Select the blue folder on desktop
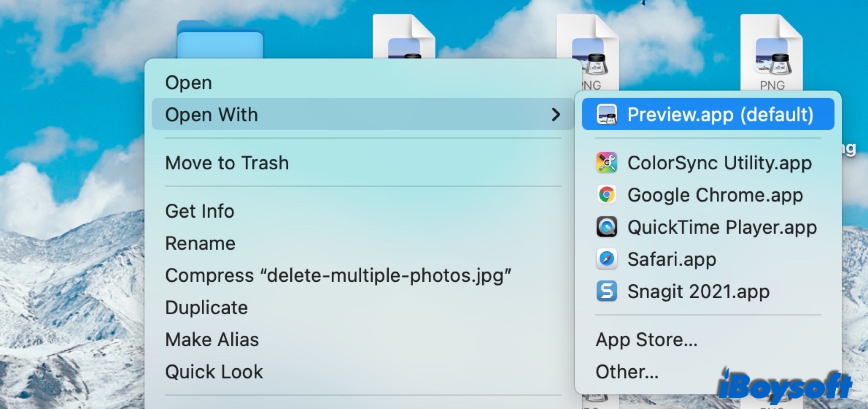The image size is (868, 409). pos(220,41)
